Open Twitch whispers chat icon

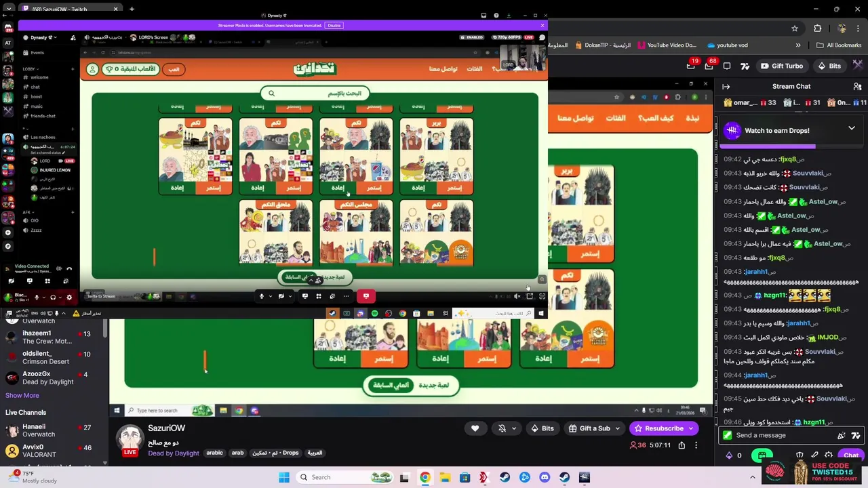[x=727, y=66]
